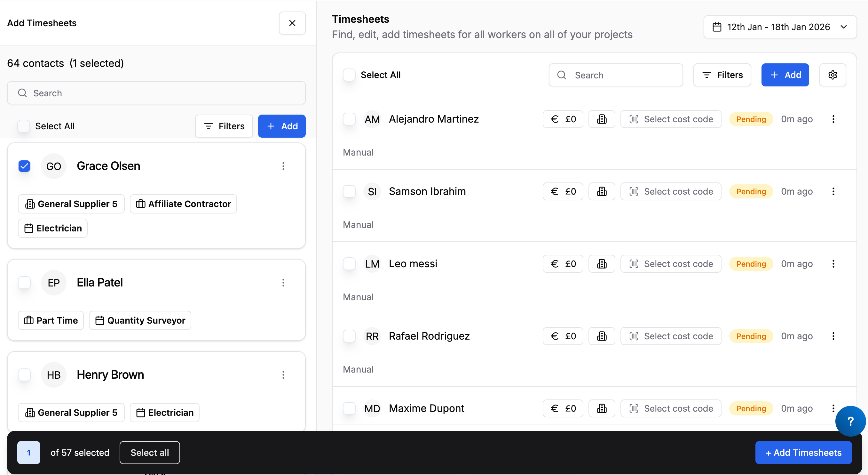The width and height of the screenshot is (868, 475).
Task: Click the Pending status for Leo messi
Action: (751, 264)
